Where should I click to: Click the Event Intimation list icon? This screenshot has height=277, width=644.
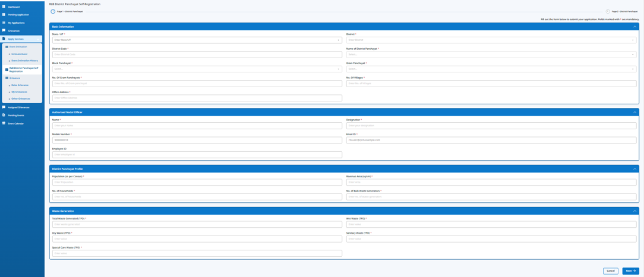point(6,47)
